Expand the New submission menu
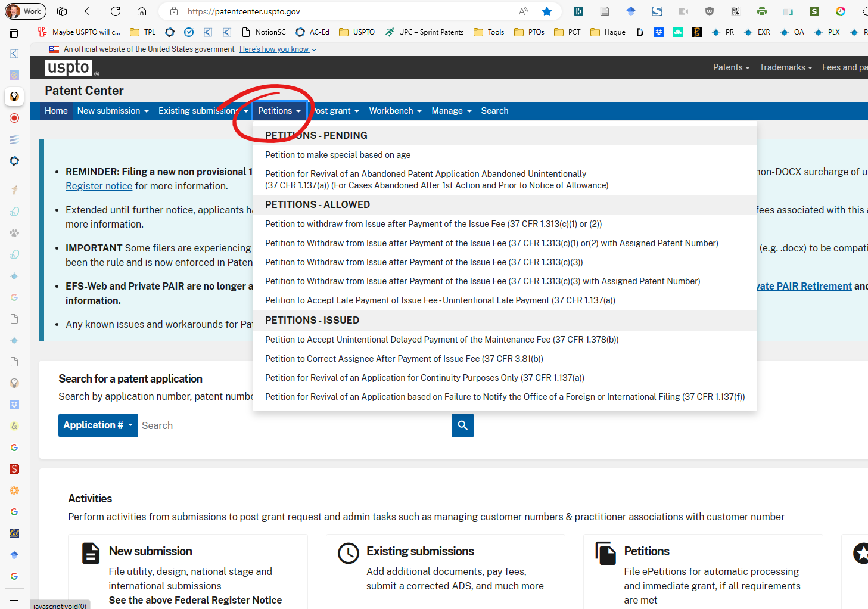The height and width of the screenshot is (609, 868). pyautogui.click(x=113, y=111)
